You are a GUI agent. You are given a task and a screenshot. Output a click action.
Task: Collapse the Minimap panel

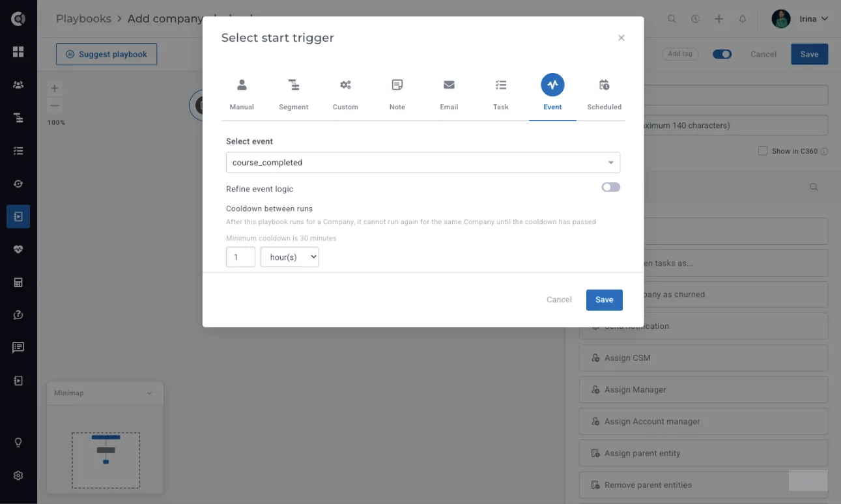pos(149,393)
